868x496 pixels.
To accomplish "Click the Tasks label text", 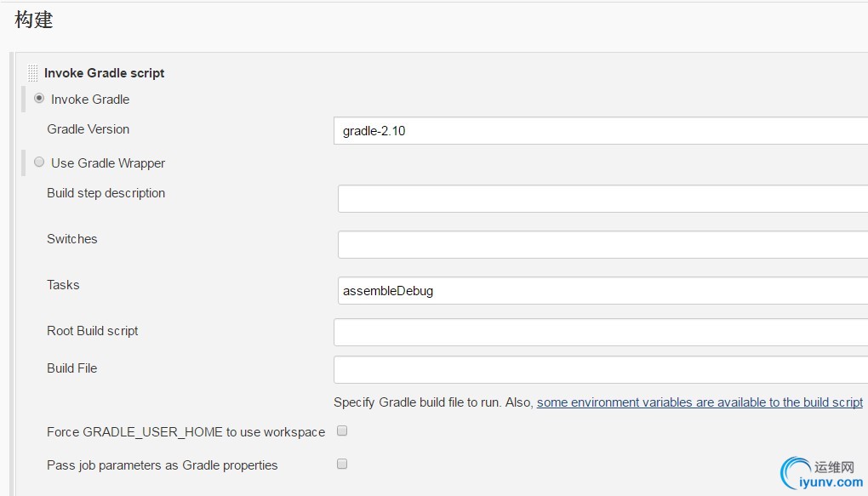I will click(63, 284).
